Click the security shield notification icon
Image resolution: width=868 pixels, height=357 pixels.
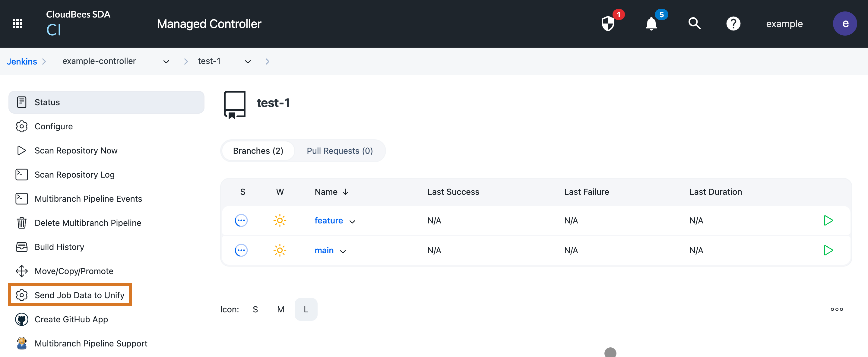click(x=609, y=24)
